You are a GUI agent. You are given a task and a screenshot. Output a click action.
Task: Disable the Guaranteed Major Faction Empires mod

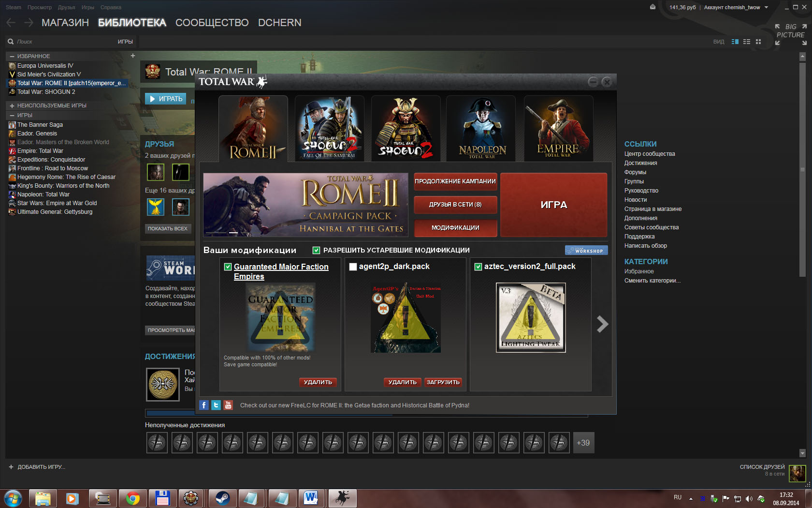228,267
